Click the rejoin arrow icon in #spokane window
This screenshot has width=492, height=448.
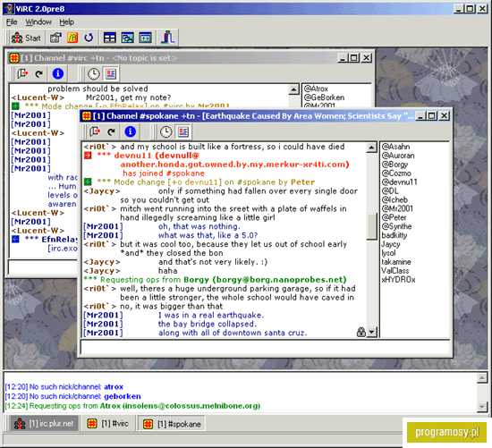click(112, 131)
